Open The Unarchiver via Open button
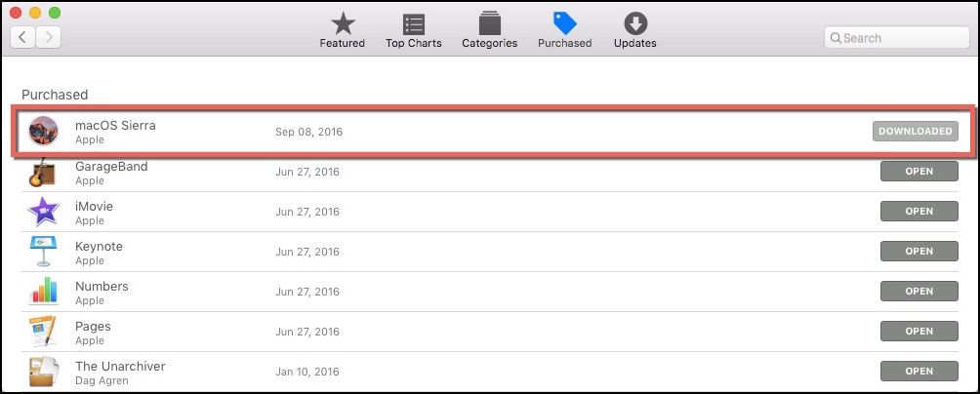 point(919,371)
